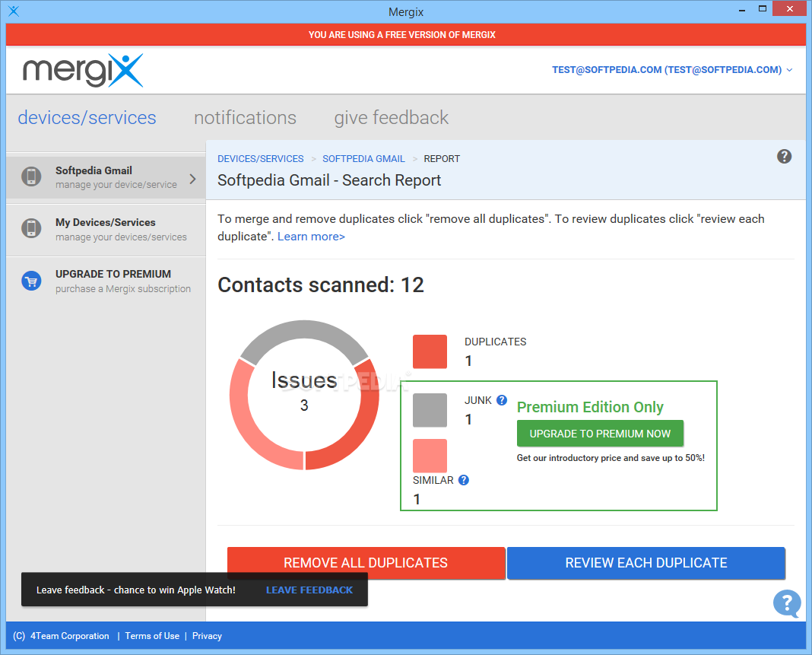Image resolution: width=812 pixels, height=655 pixels.
Task: Switch to the devices/services tab
Action: pos(87,118)
